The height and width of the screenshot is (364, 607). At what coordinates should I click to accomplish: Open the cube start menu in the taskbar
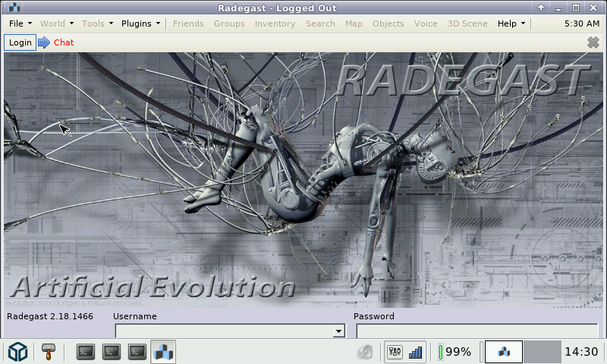tap(18, 352)
